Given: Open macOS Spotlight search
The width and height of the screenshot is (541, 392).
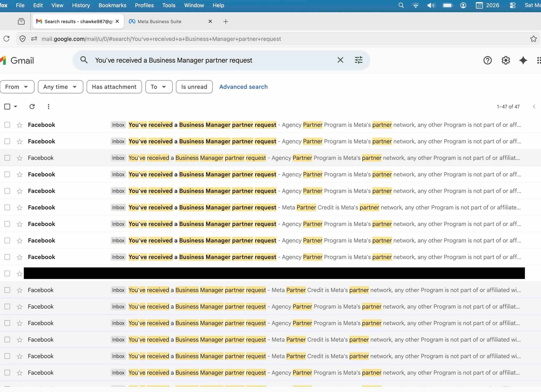Looking at the screenshot, I should pyautogui.click(x=401, y=5).
